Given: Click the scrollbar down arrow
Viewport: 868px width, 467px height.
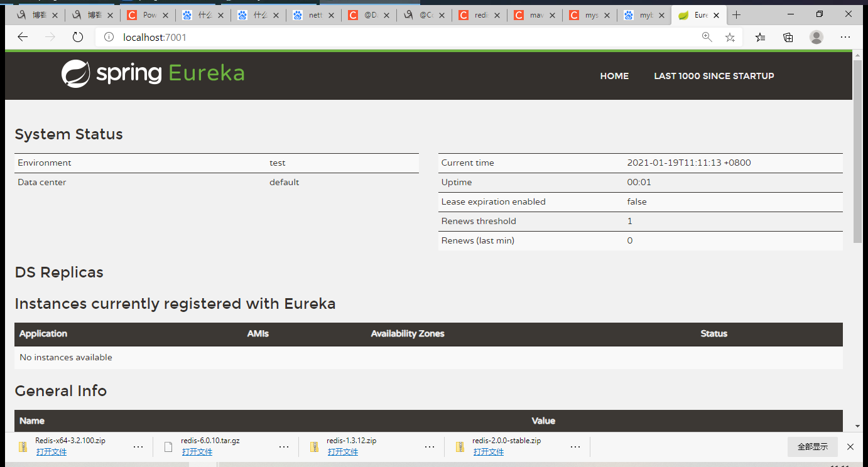Looking at the screenshot, I should coord(858,426).
